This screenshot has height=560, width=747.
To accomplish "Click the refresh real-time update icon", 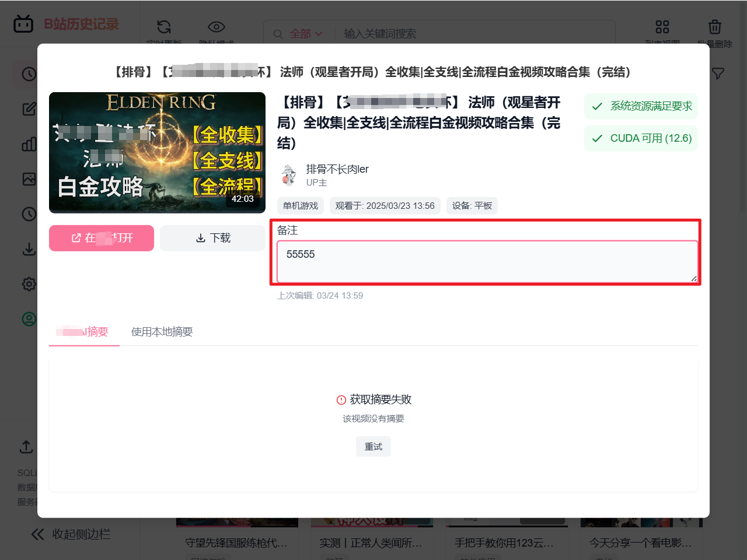I will coord(164,27).
